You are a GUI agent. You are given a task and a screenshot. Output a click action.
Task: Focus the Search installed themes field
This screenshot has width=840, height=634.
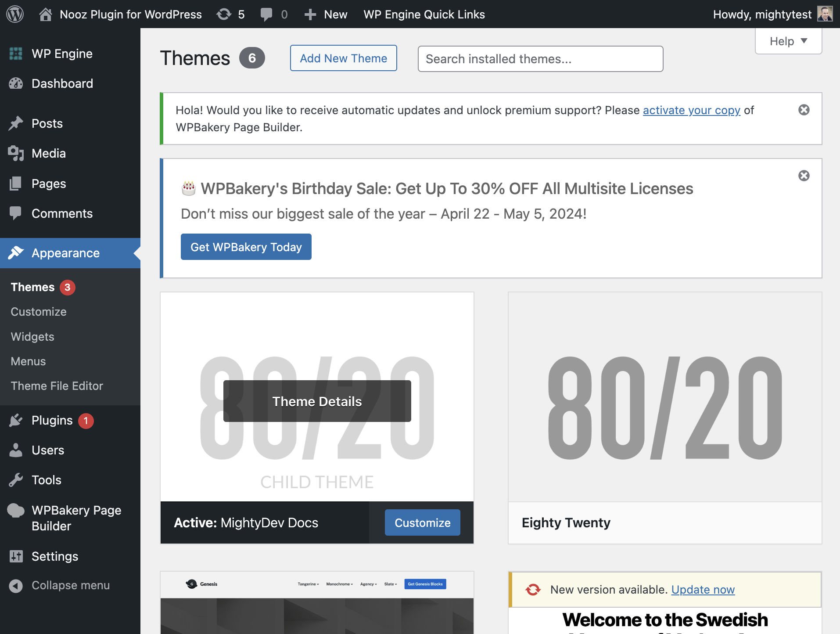pos(541,59)
